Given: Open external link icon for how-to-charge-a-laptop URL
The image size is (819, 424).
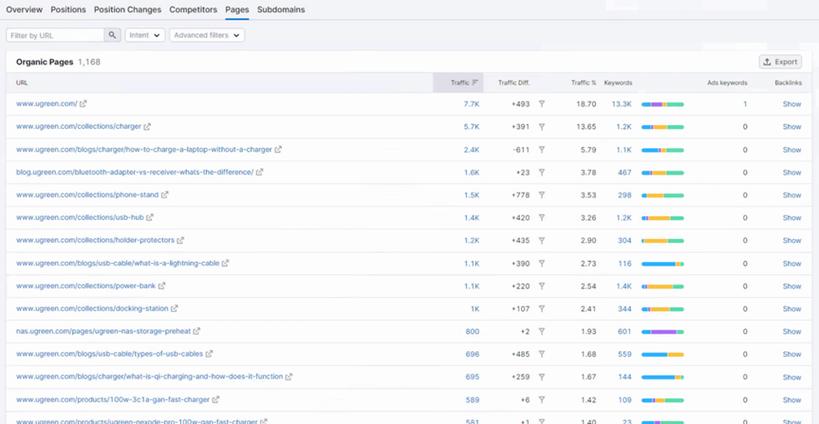Looking at the screenshot, I should coord(278,149).
